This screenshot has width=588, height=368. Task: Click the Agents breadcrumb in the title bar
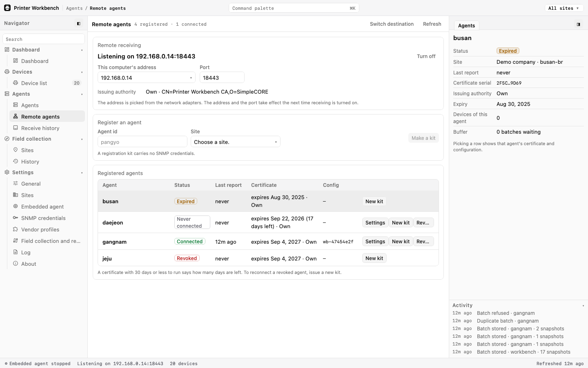(x=74, y=8)
